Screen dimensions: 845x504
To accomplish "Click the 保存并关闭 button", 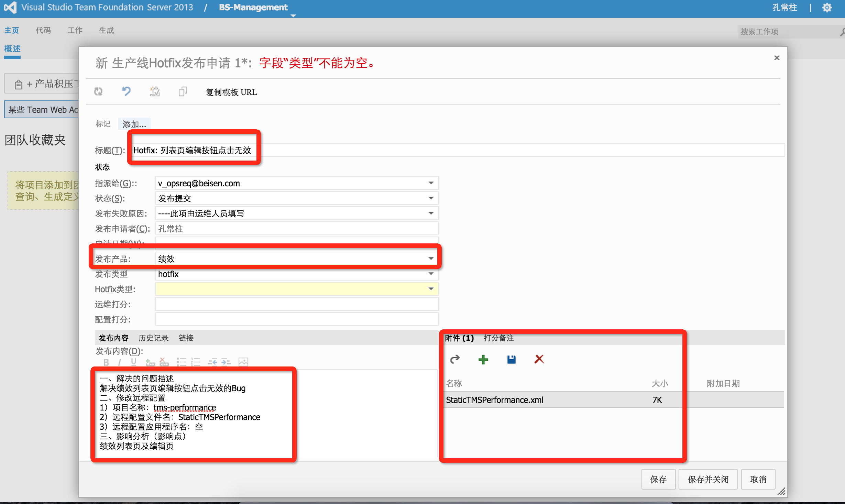I will click(708, 479).
